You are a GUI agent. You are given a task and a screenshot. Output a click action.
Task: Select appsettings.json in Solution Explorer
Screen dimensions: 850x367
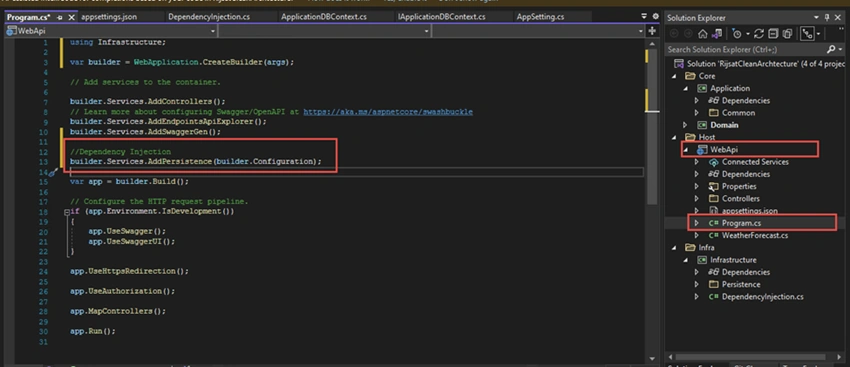[x=749, y=211]
